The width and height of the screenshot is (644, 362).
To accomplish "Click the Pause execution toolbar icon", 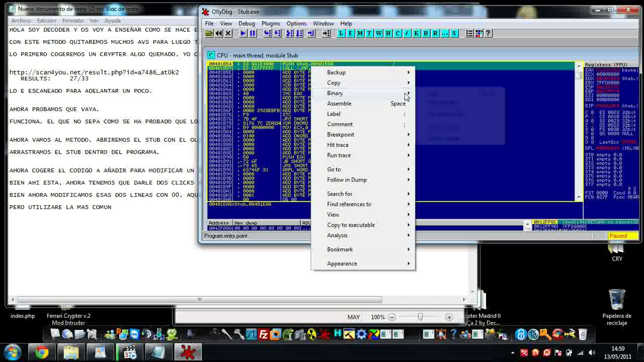I will pyautogui.click(x=253, y=33).
